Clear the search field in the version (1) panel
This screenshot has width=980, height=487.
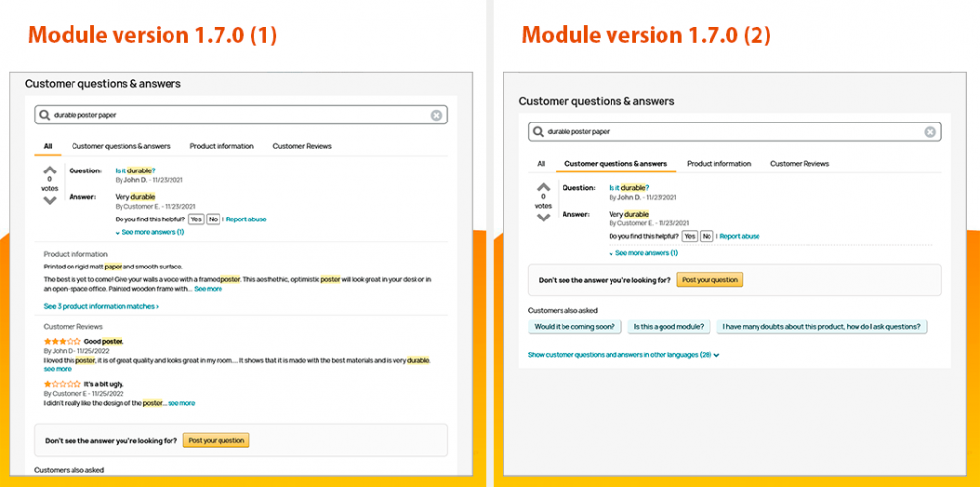point(436,115)
